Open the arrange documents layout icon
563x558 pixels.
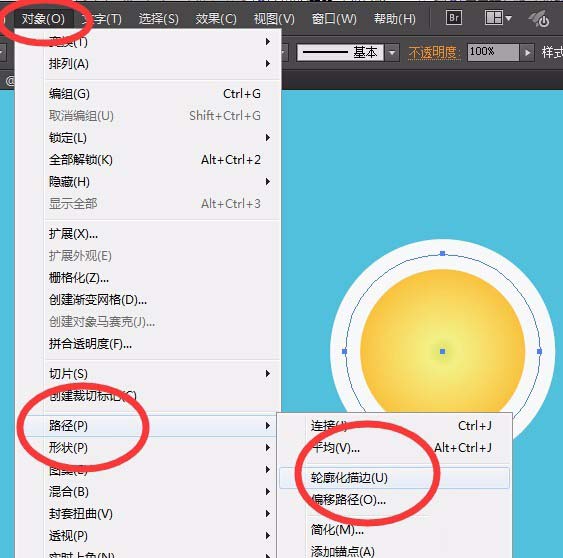point(493,17)
